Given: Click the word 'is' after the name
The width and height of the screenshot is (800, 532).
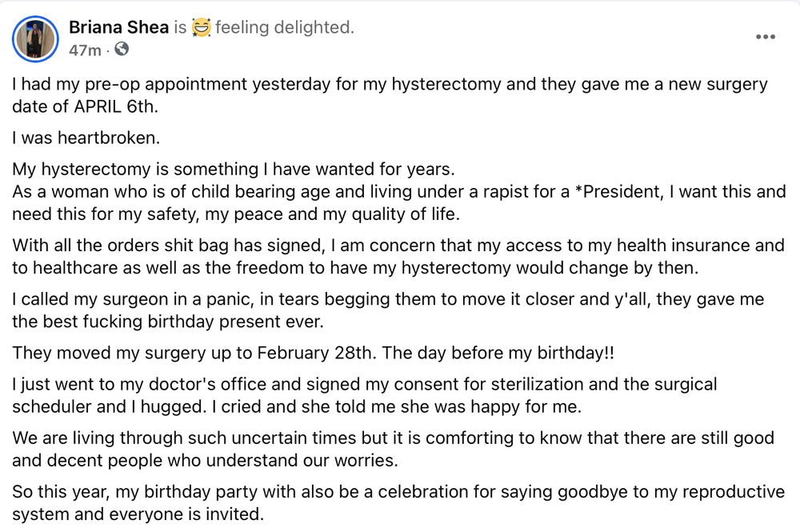Looking at the screenshot, I should 180,27.
